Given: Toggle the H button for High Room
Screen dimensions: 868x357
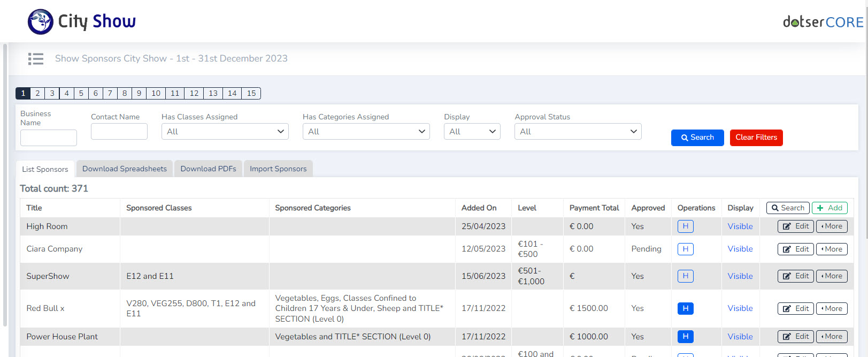Looking at the screenshot, I should tap(685, 226).
